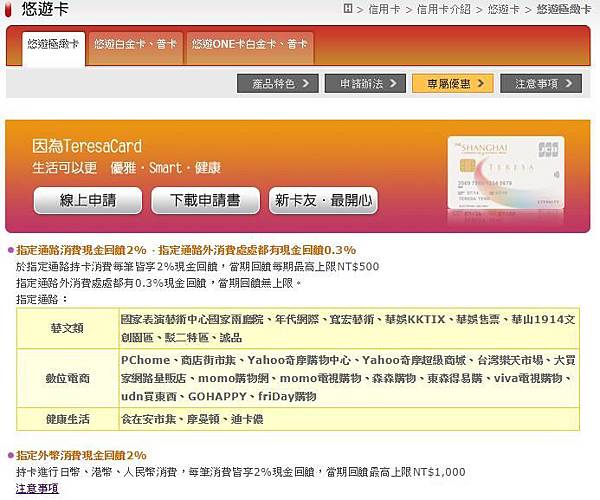Click the 食在安市集、摩曼頓、迪卡儂 cell
The image size is (600, 500).
click(349, 419)
